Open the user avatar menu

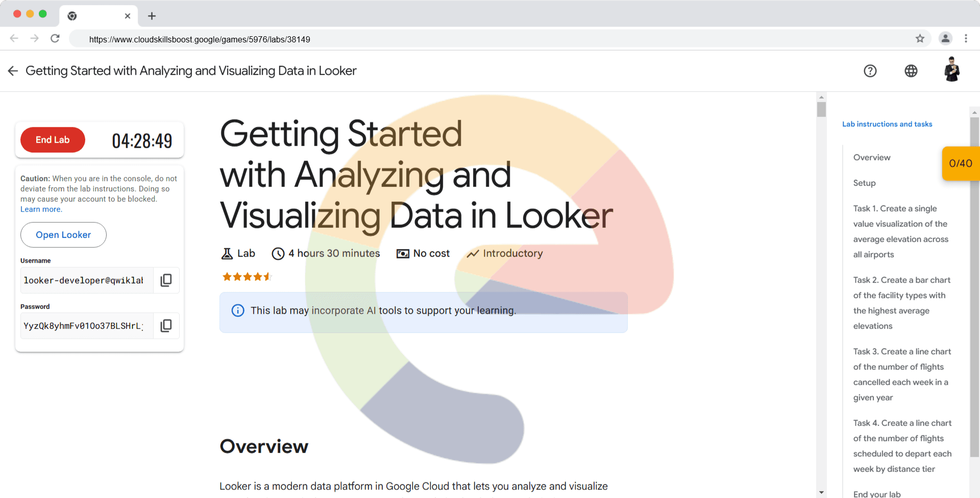(952, 70)
